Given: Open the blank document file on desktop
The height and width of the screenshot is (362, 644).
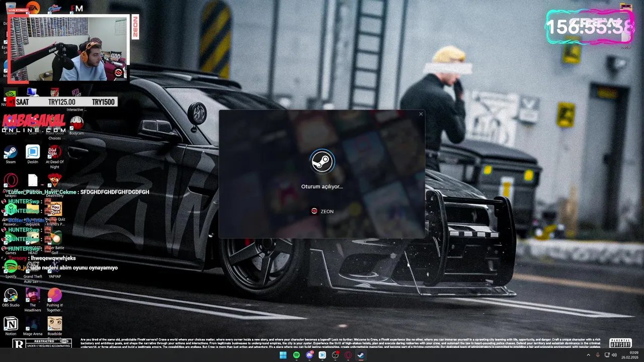Looking at the screenshot, I should (x=33, y=180).
